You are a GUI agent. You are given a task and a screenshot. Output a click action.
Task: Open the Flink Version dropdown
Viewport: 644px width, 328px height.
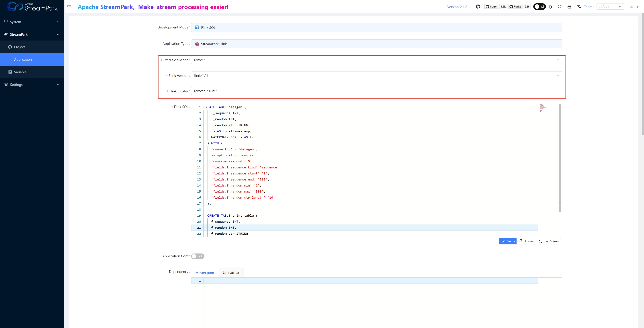(x=376, y=75)
